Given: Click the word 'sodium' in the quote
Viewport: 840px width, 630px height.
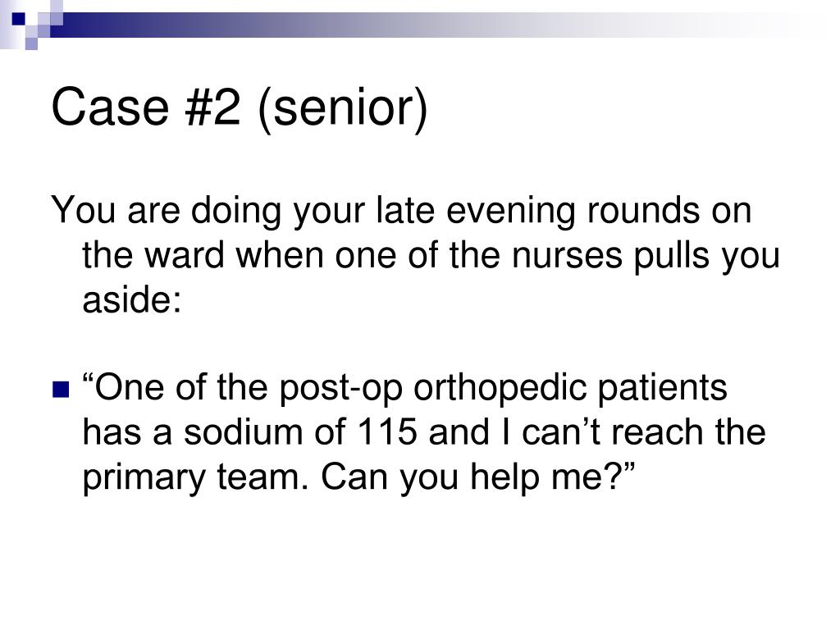Looking at the screenshot, I should click(x=243, y=431).
